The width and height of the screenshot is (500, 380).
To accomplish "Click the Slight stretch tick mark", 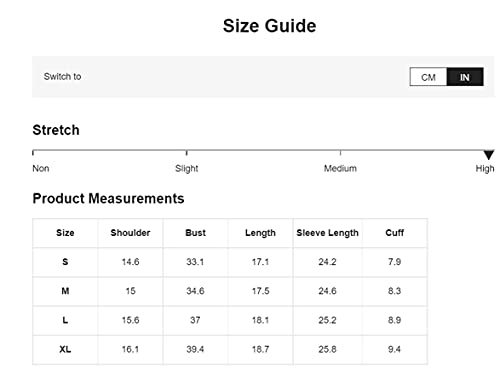I will [x=187, y=153].
